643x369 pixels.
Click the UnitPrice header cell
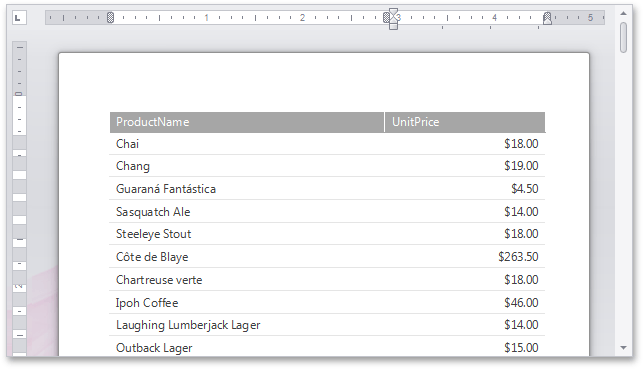[x=465, y=122]
